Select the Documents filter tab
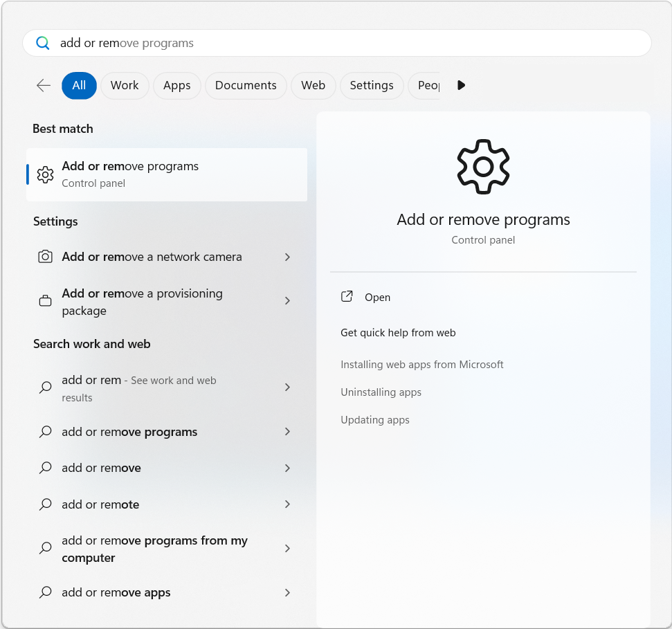672x629 pixels. [246, 85]
